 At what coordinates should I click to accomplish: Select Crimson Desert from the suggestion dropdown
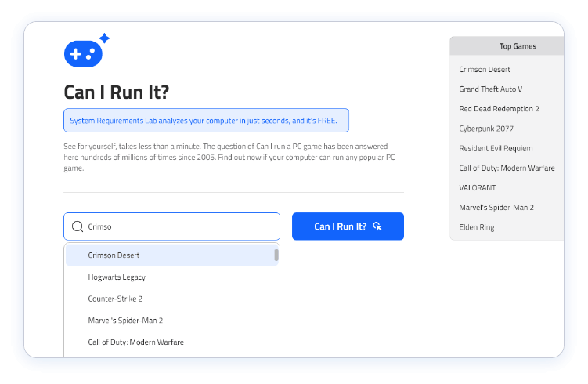(x=170, y=255)
